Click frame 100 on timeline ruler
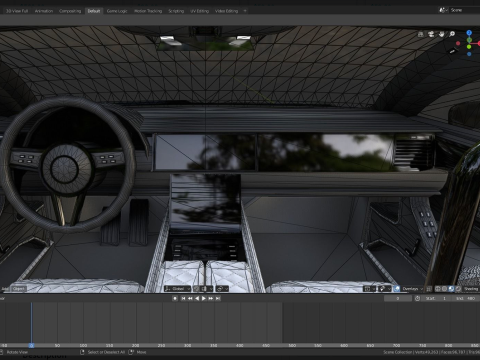Image resolution: width=480 pixels, height=360 pixels. click(x=83, y=346)
